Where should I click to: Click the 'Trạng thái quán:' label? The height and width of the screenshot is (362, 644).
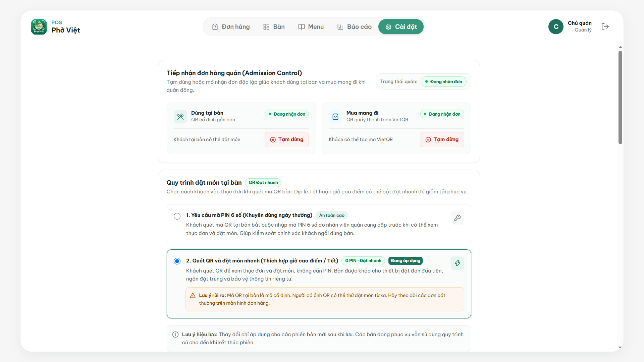tap(398, 82)
